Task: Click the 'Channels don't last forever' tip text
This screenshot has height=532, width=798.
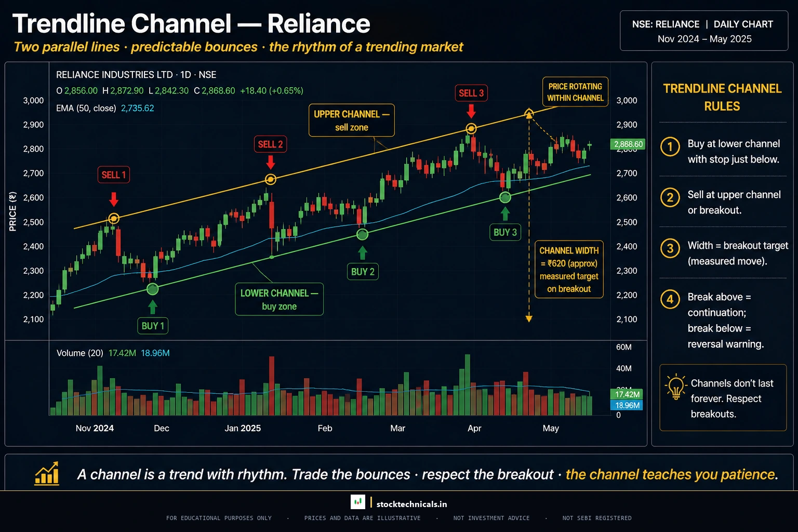Action: tap(732, 398)
